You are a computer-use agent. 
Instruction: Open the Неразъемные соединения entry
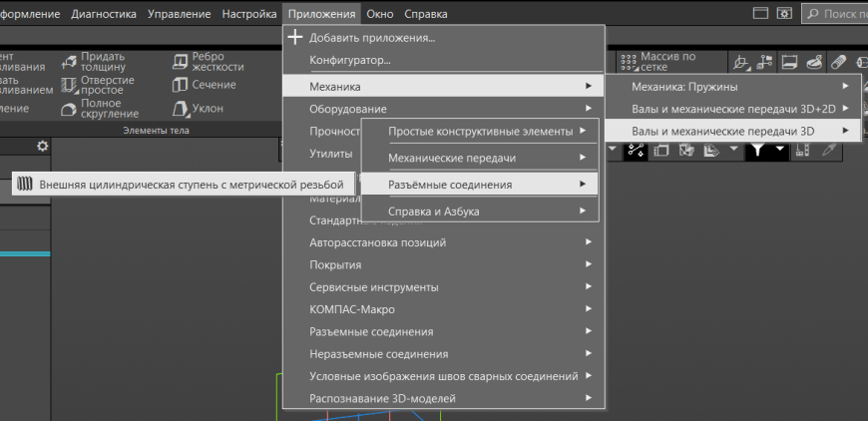[x=443, y=354]
